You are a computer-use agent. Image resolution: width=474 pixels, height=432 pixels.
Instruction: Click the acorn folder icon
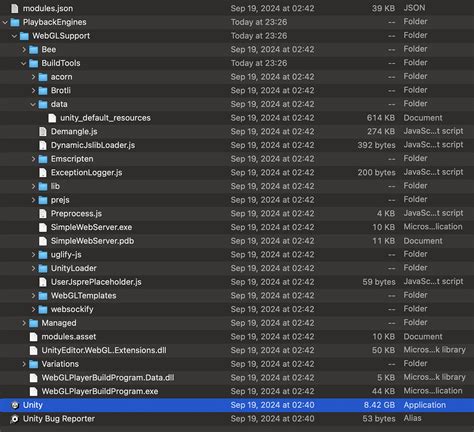[43, 77]
